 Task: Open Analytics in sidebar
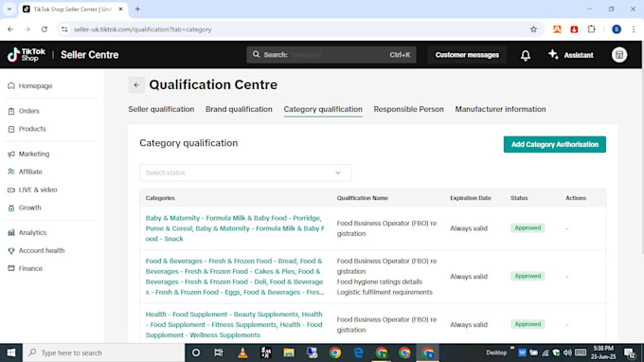[32, 232]
